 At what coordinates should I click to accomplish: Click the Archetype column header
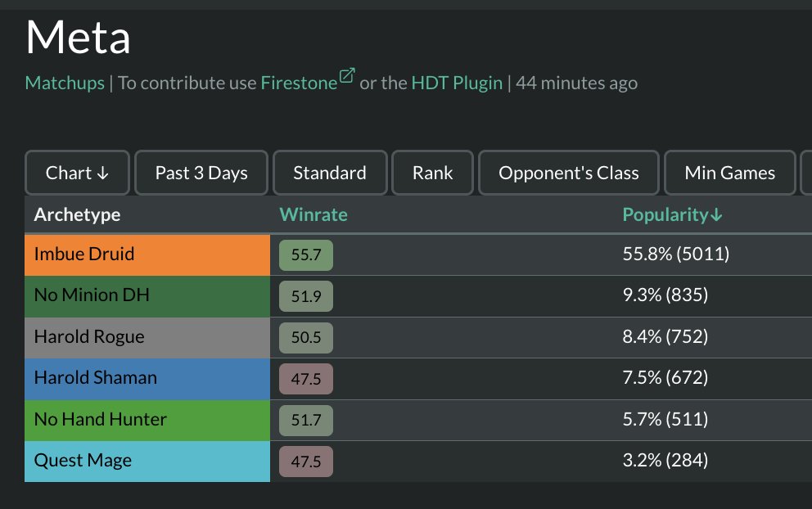pos(77,214)
